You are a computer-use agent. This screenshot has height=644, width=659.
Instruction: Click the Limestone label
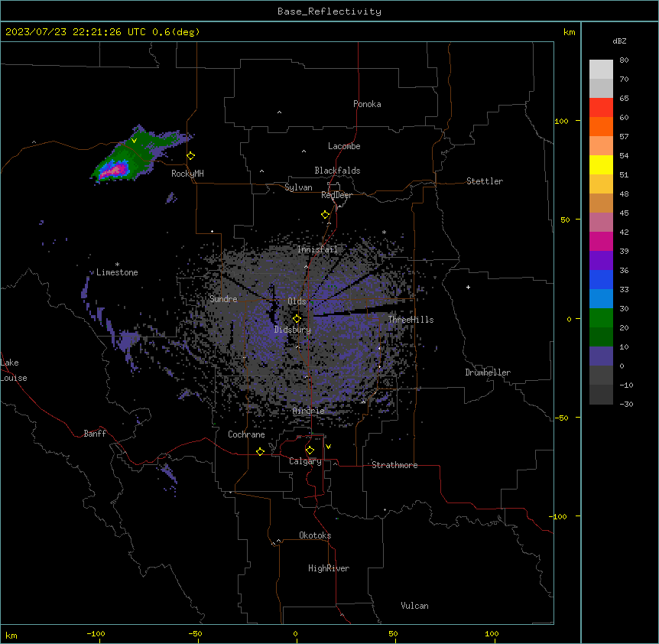click(x=117, y=272)
